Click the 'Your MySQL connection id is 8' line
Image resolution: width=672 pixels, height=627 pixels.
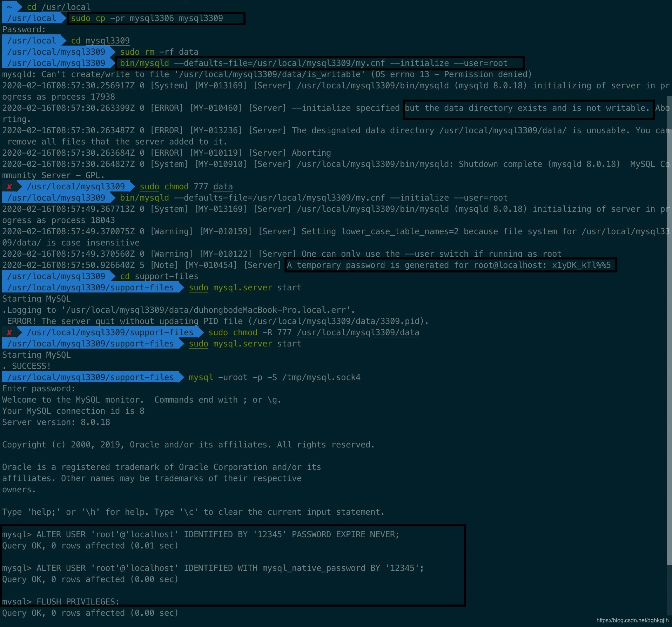[73, 411]
